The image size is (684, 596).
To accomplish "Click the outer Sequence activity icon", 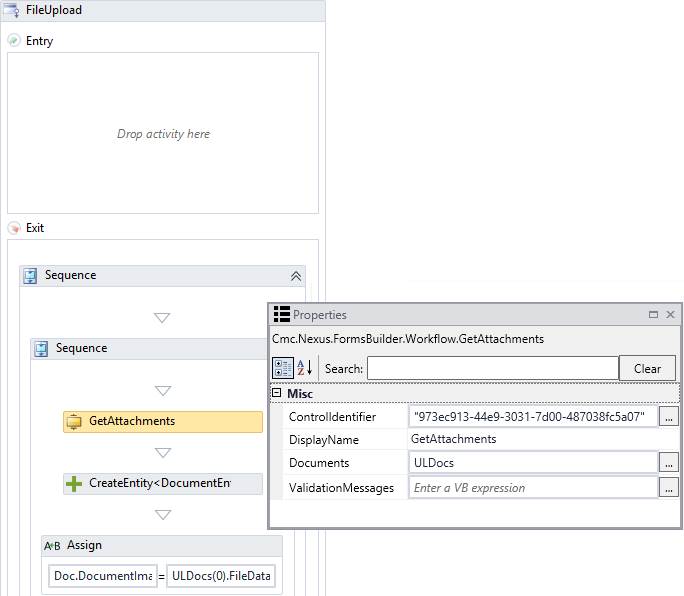I will point(31,276).
